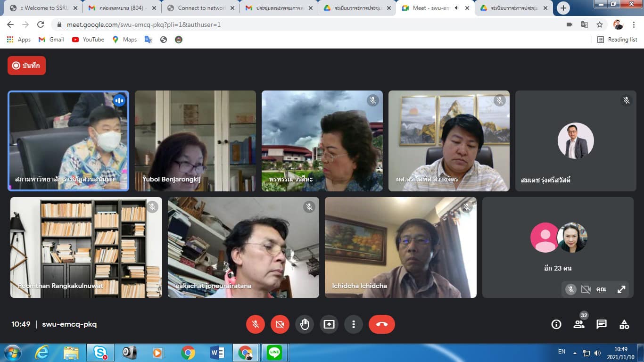644x362 pixels.
Task: Open more options three-dot menu
Action: pos(354,324)
